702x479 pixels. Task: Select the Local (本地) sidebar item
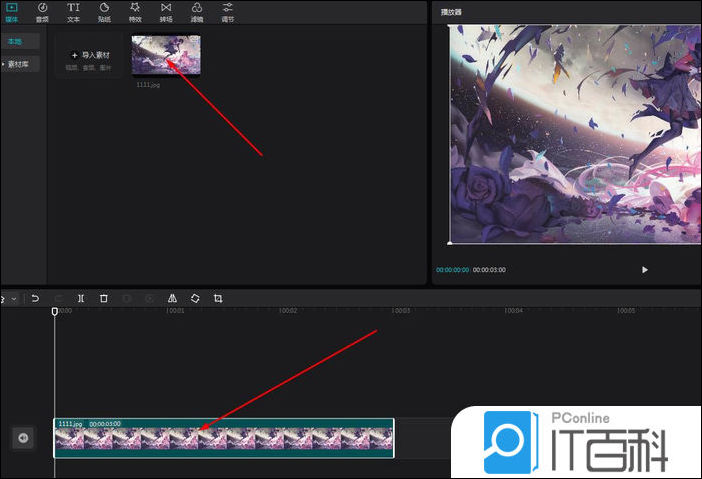[20, 42]
